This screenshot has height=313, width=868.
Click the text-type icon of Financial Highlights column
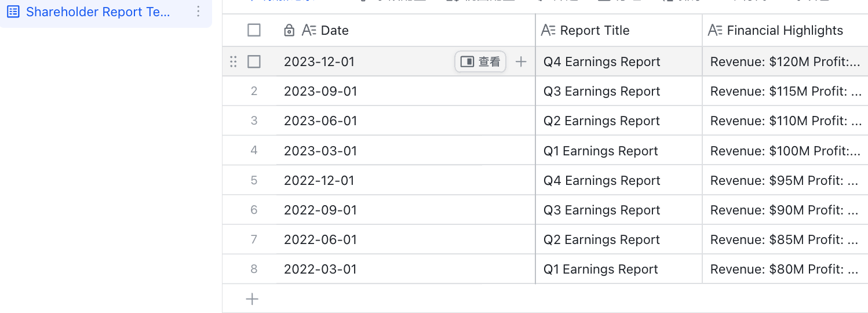tap(716, 31)
